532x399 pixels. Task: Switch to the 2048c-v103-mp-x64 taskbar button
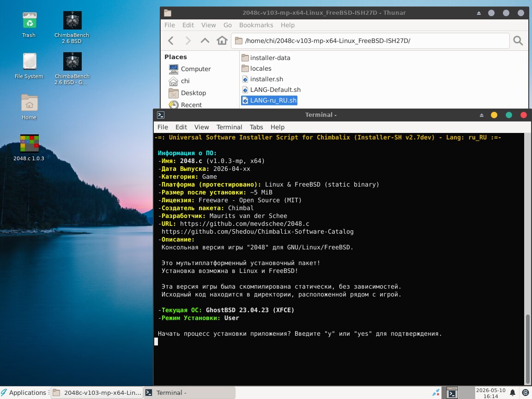(x=97, y=393)
